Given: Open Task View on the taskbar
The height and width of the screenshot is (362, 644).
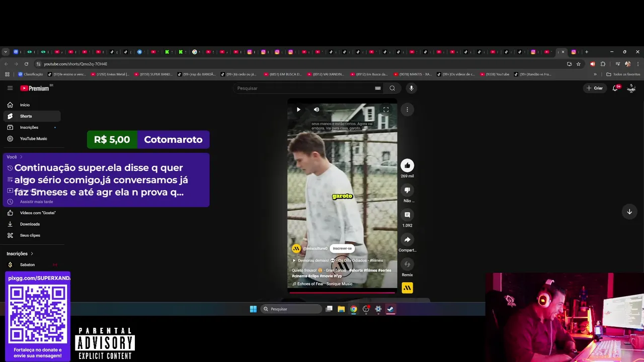Looking at the screenshot, I should click(x=329, y=309).
